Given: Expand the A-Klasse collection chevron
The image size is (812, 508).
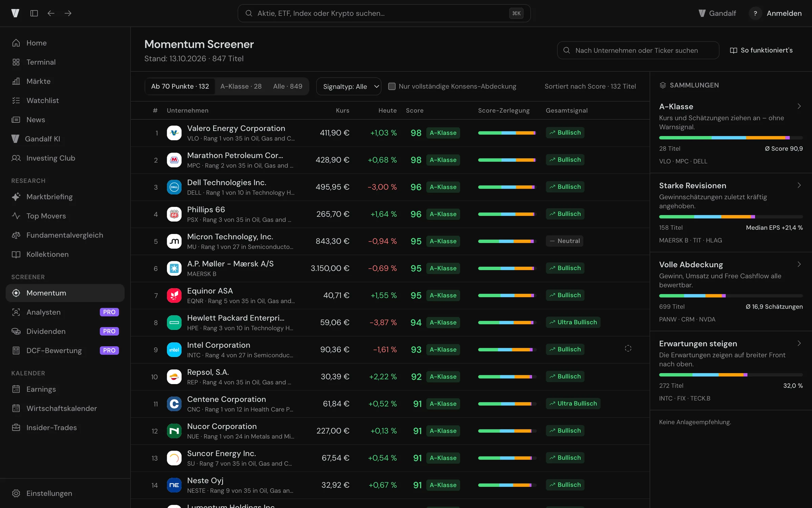Looking at the screenshot, I should click(x=799, y=106).
